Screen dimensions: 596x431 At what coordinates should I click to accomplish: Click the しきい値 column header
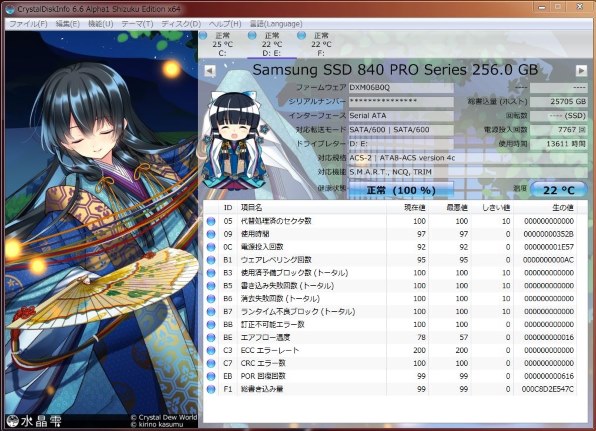492,208
